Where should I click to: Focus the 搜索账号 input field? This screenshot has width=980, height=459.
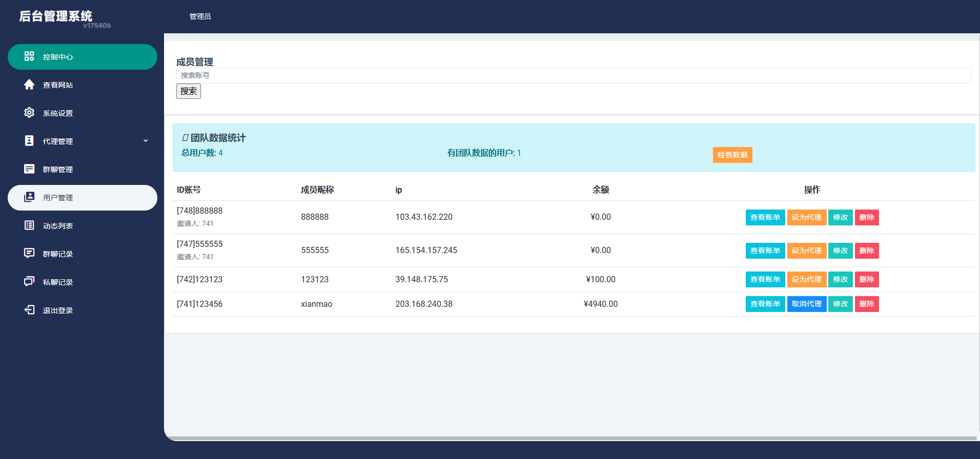coord(573,75)
